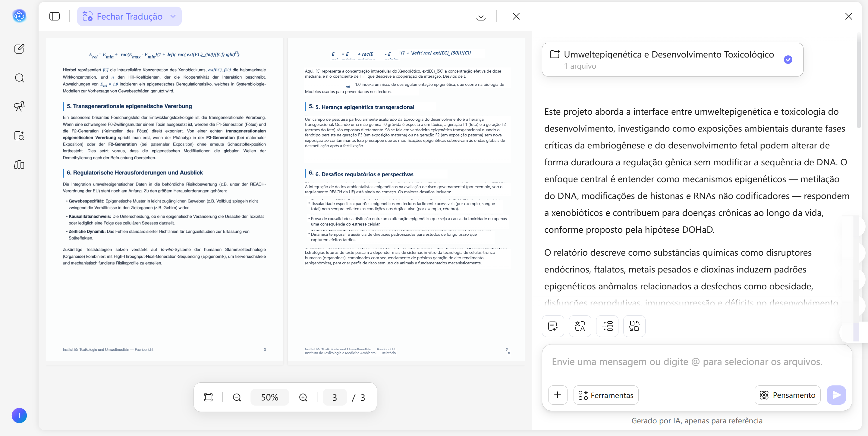Open the library books icon in sidebar
This screenshot has height=436, width=868.
click(19, 165)
